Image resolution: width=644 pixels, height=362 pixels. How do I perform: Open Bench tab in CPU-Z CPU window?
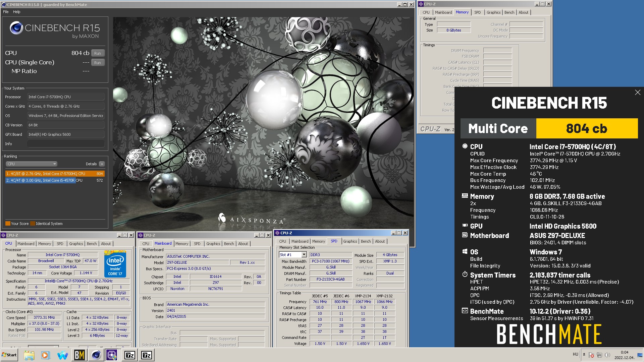tap(92, 244)
